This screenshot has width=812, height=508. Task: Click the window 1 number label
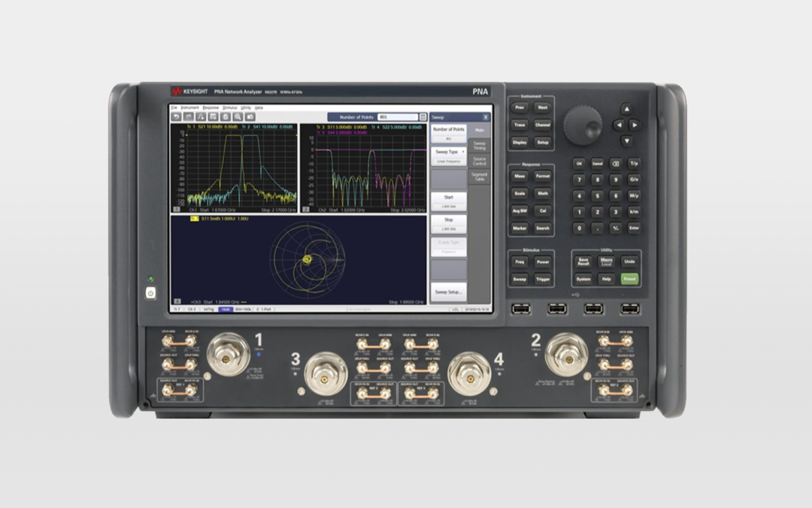(x=177, y=209)
